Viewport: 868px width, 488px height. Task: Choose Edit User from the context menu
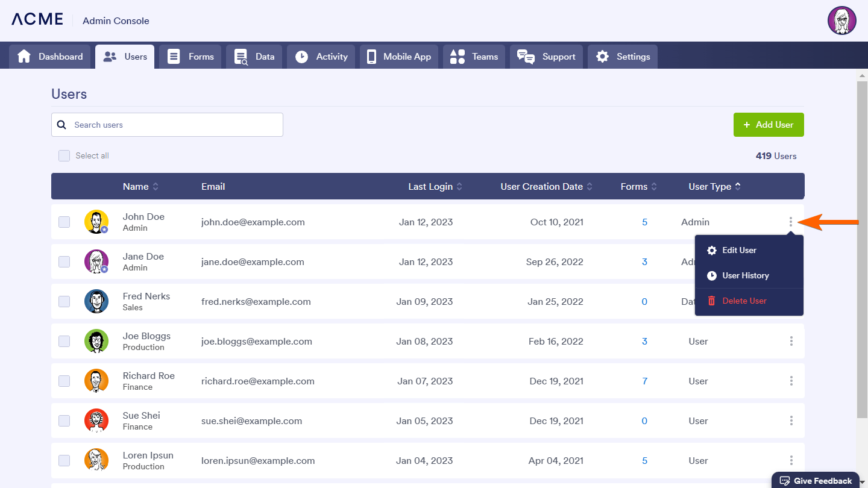[739, 250]
